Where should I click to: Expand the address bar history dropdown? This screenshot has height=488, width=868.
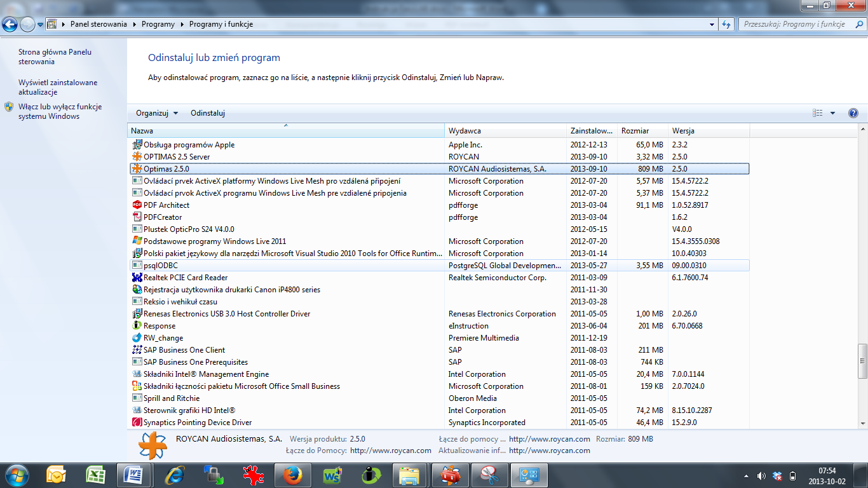click(x=712, y=24)
